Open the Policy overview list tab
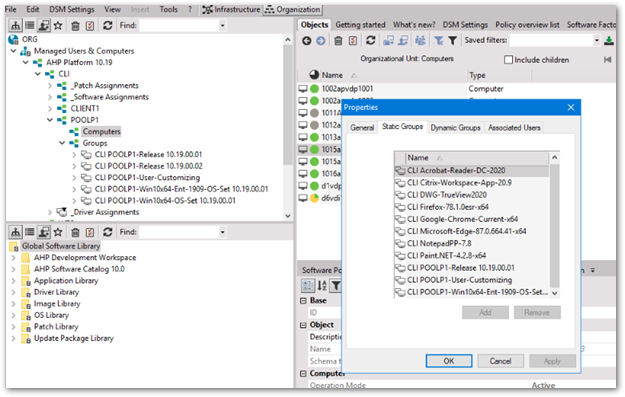 tap(527, 25)
